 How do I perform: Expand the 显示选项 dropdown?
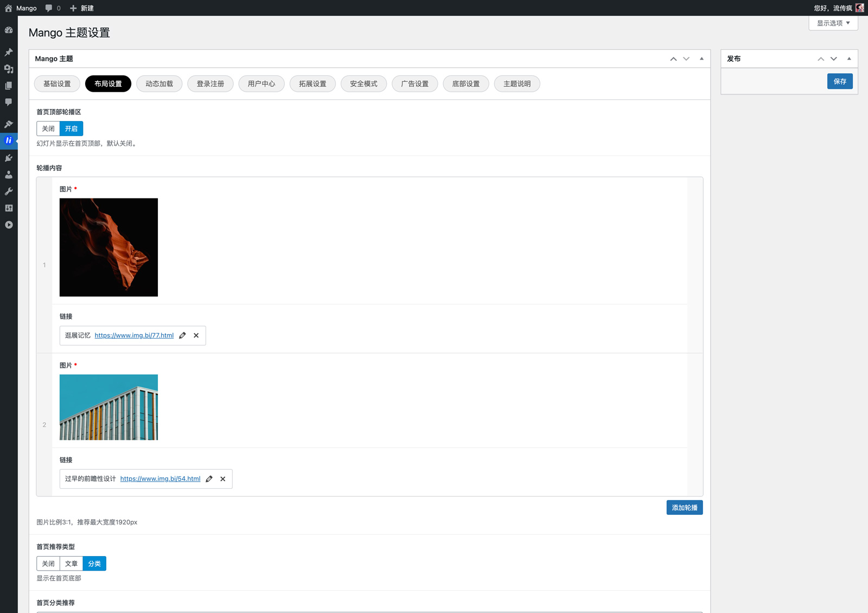833,23
